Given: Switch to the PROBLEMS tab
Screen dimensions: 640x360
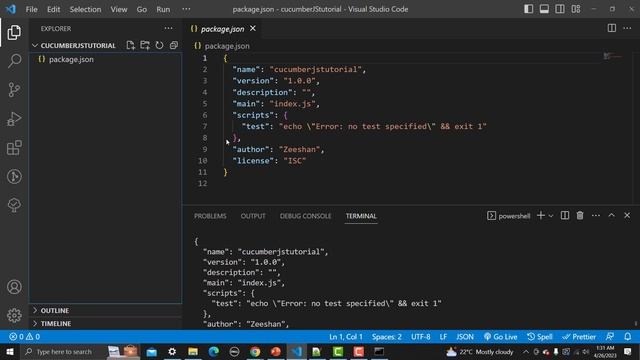Looking at the screenshot, I should (x=210, y=216).
